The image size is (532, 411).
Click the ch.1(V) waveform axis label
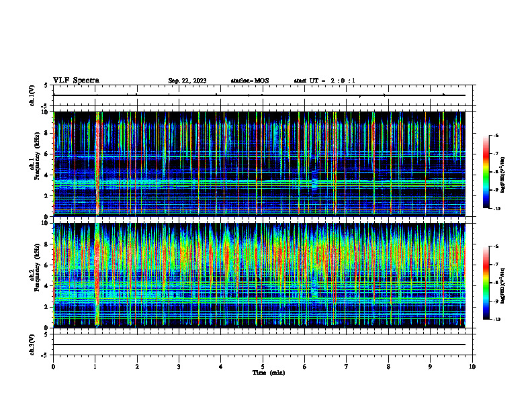click(x=32, y=95)
